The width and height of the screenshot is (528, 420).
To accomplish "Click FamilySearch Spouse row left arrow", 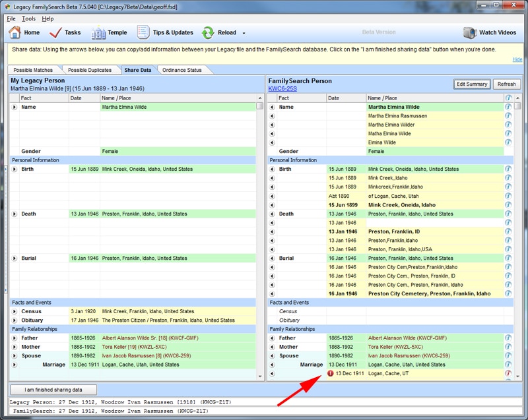I will tap(272, 356).
